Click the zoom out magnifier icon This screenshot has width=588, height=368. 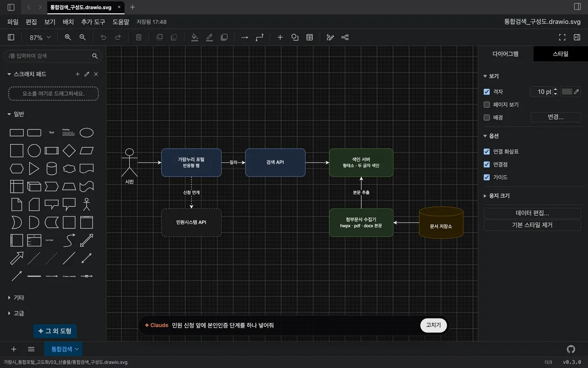[83, 37]
